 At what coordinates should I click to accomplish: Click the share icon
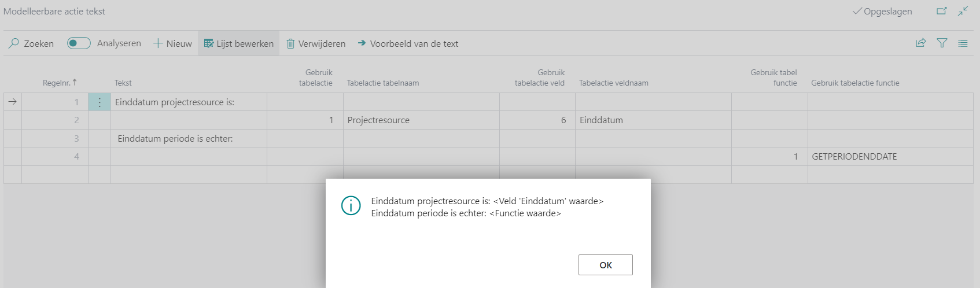tap(920, 43)
